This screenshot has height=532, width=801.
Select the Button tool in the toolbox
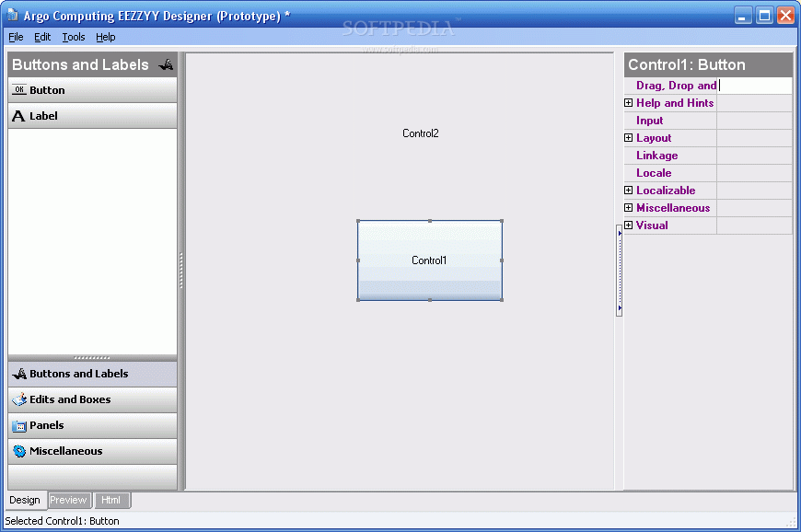point(92,90)
